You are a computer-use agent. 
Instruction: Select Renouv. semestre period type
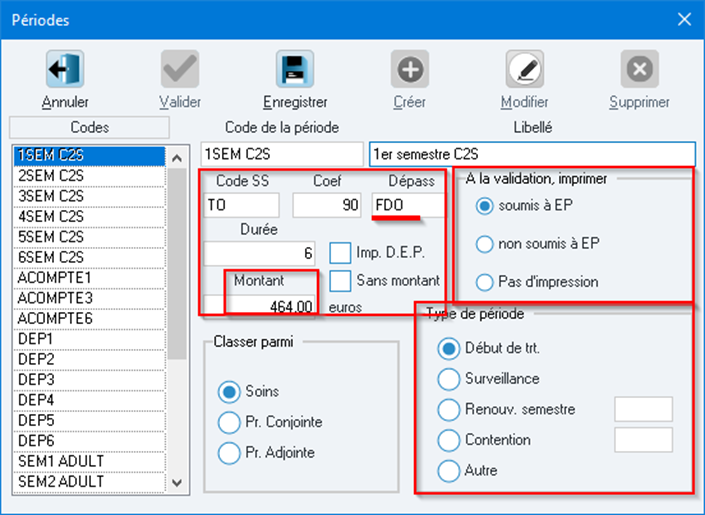(448, 410)
